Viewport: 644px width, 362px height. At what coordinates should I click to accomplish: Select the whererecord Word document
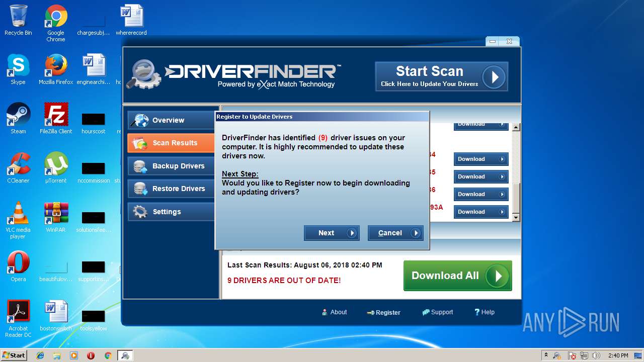click(131, 20)
